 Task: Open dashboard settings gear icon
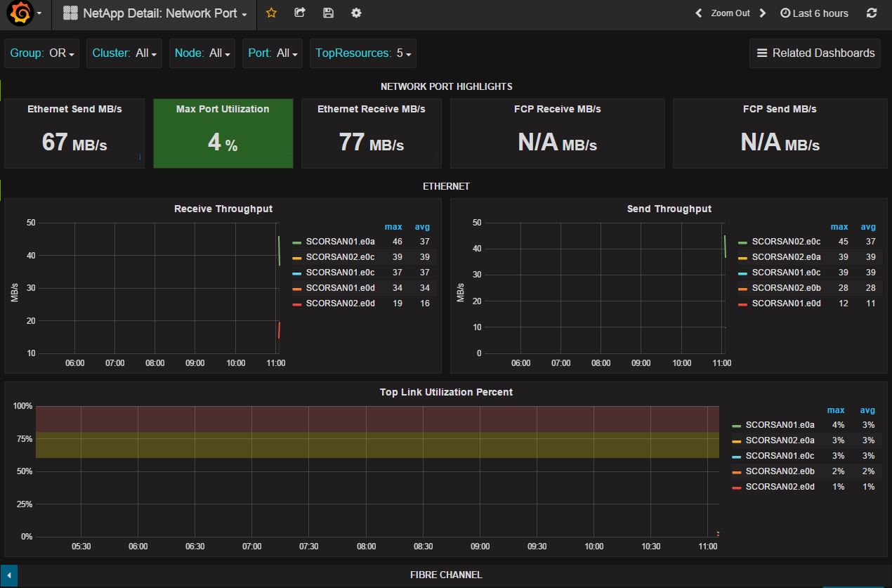point(356,13)
